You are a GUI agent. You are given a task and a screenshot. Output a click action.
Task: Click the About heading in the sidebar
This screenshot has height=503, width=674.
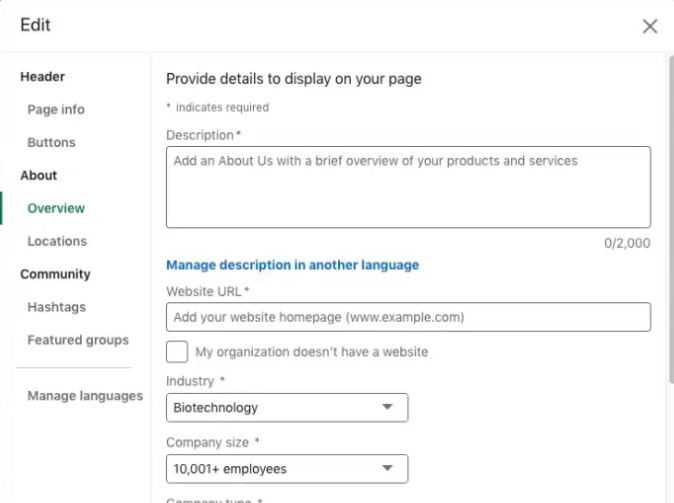pos(39,175)
